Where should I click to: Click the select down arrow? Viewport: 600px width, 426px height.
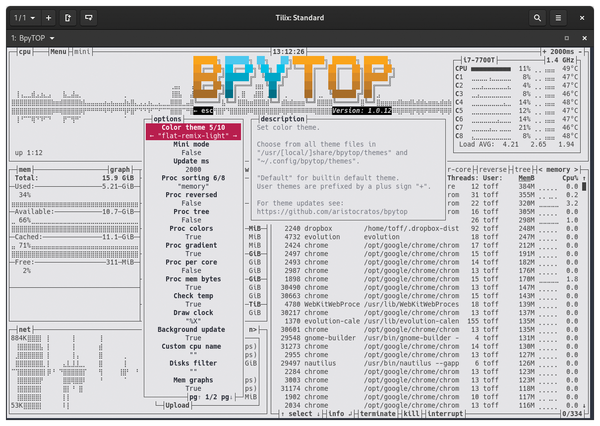[x=318, y=414]
